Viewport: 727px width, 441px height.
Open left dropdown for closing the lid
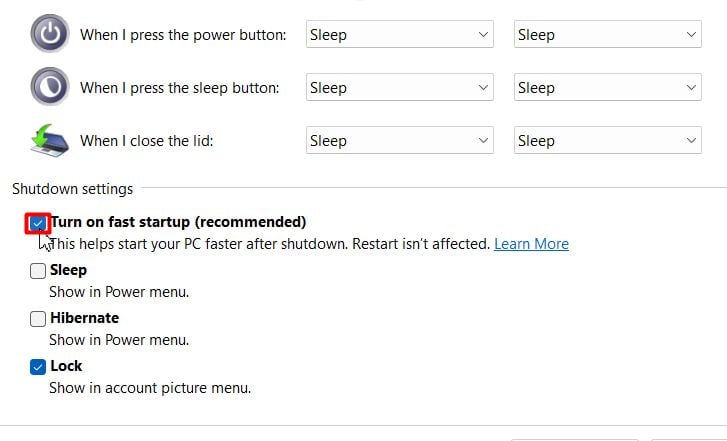[400, 140]
